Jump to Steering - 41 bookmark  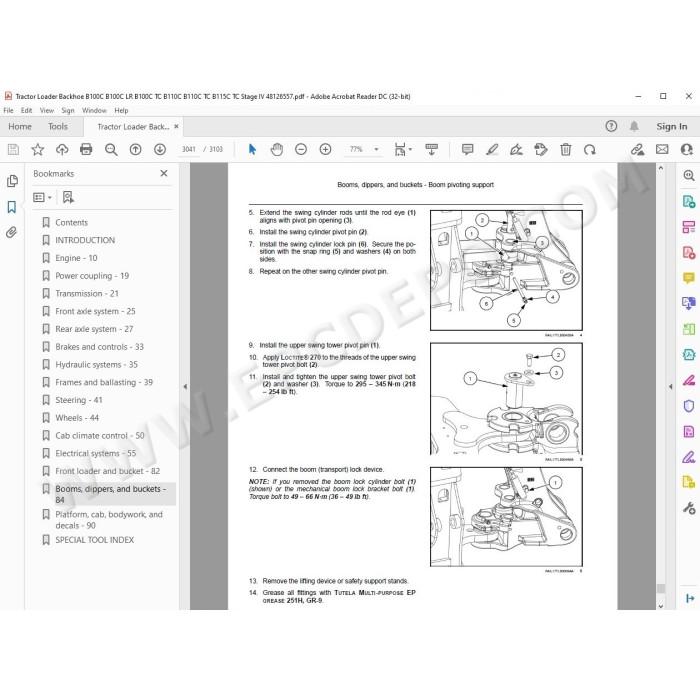coord(79,400)
